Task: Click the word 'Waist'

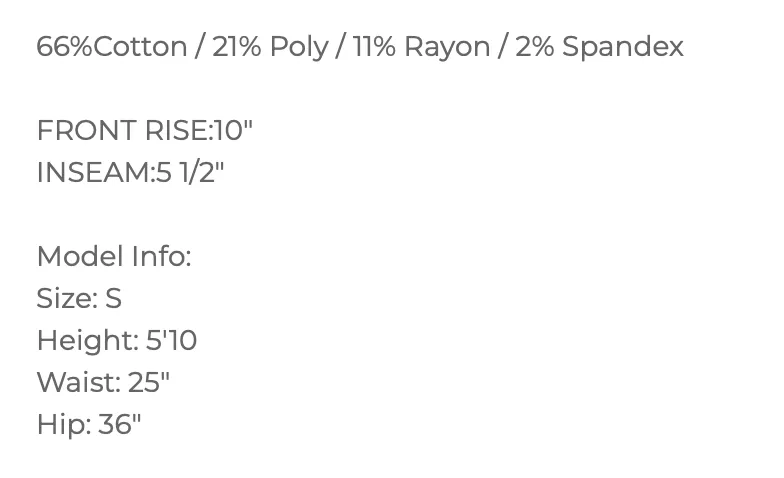Action: (76, 382)
